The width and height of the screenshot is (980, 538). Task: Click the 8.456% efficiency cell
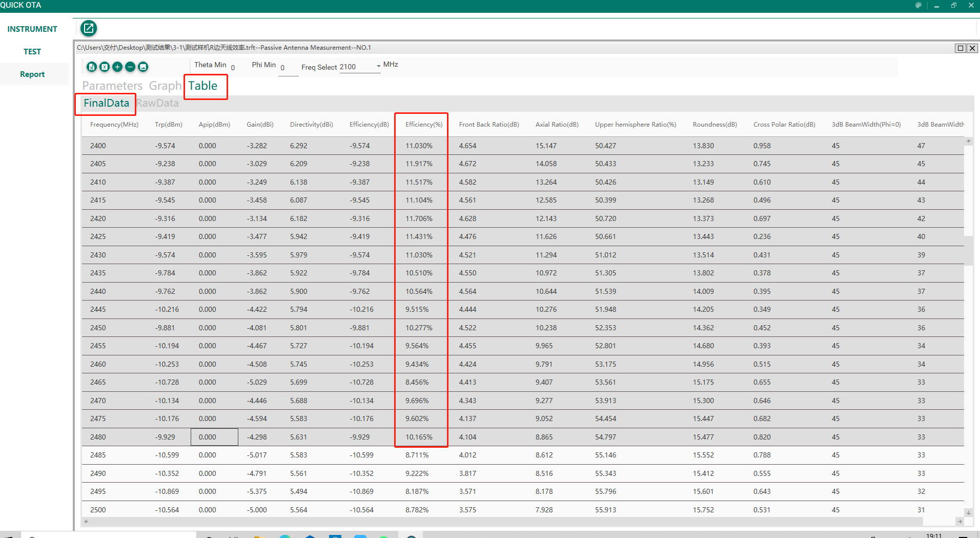point(417,382)
